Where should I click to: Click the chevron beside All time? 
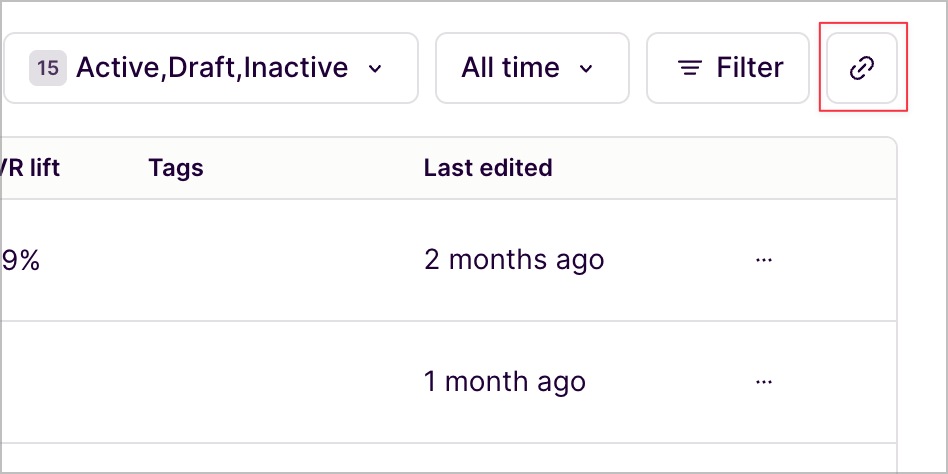tap(586, 68)
